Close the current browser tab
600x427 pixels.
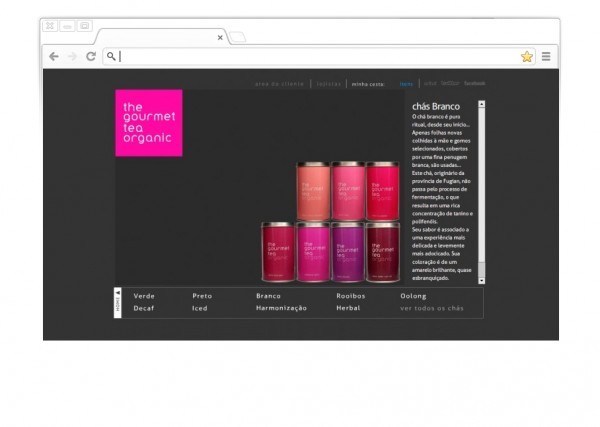point(220,38)
